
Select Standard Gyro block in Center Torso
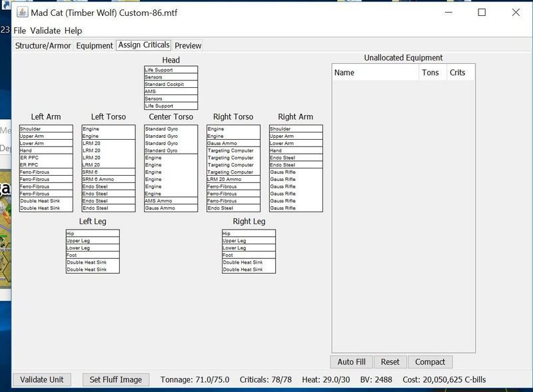point(171,140)
